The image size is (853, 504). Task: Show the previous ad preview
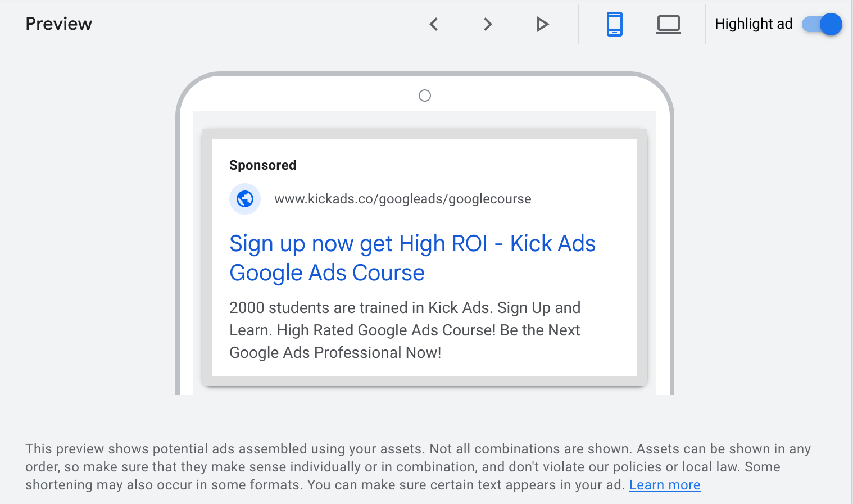(433, 24)
